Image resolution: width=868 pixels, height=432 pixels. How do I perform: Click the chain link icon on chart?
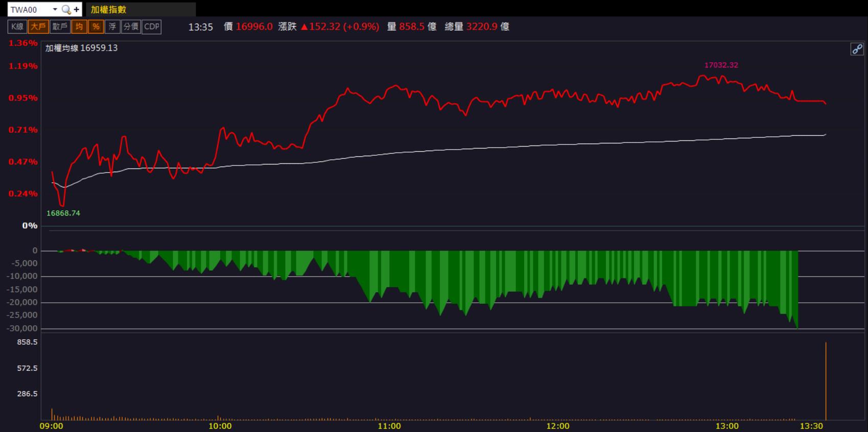857,49
